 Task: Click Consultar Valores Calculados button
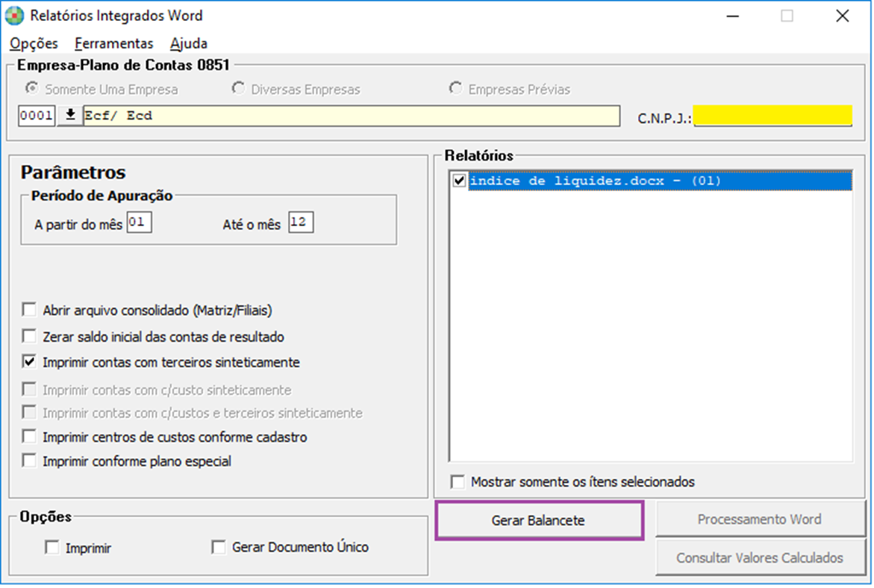[x=760, y=558]
